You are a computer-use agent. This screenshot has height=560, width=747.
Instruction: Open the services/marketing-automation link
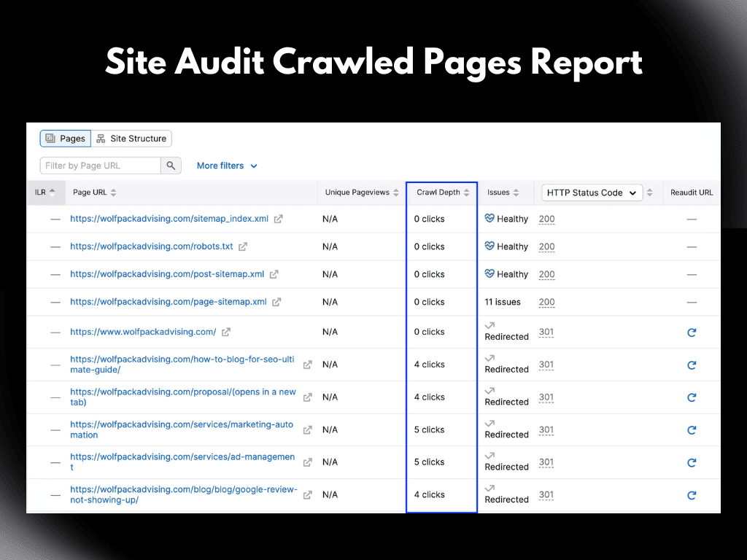point(182,429)
